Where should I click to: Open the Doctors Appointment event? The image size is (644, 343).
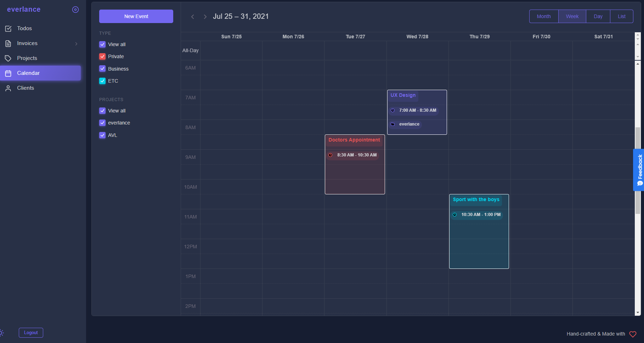click(x=355, y=165)
